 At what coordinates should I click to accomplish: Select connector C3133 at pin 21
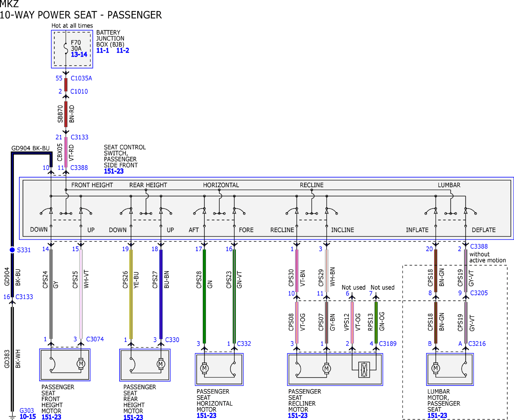tap(79, 137)
